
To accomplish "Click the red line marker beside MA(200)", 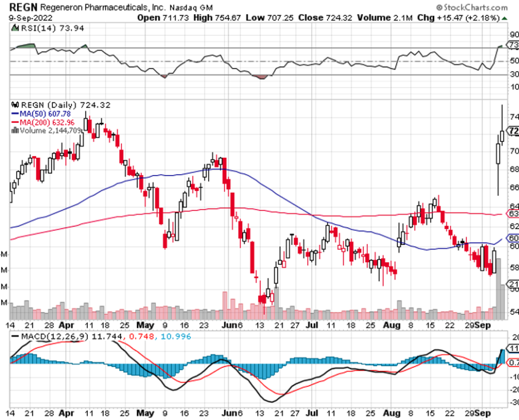I will (15, 122).
